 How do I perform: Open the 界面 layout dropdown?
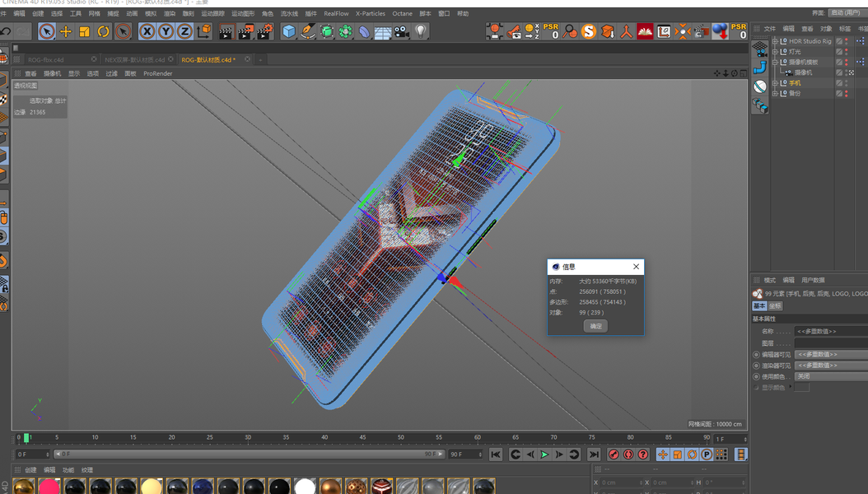847,12
